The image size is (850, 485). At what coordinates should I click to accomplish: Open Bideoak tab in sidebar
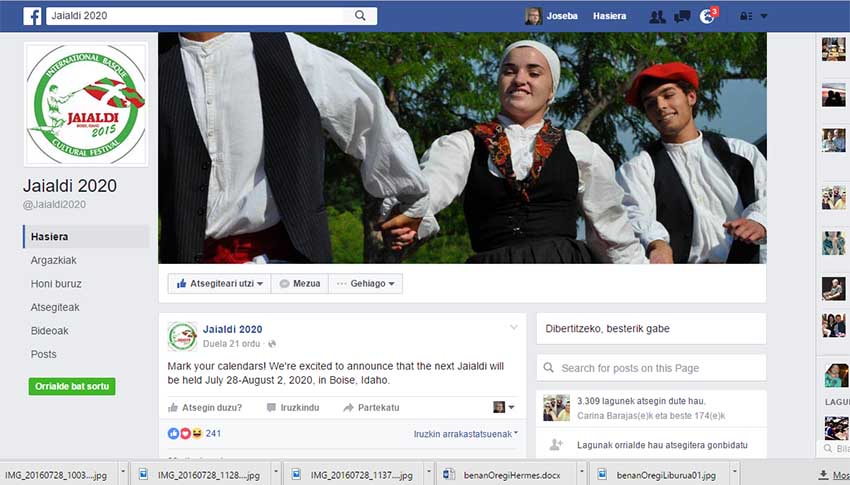pyautogui.click(x=49, y=331)
